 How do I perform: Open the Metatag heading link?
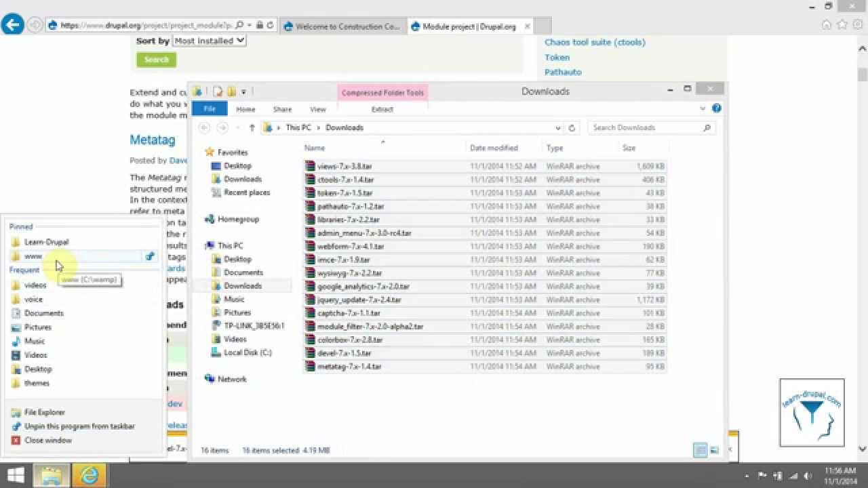coord(153,140)
